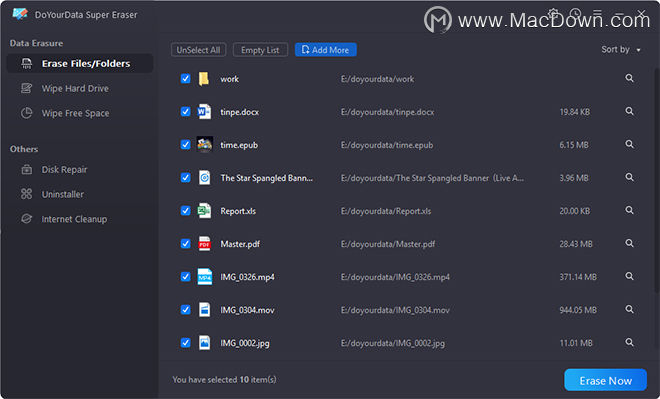
Task: Click the toolbox icon beside Disk Repair
Action: coord(27,169)
